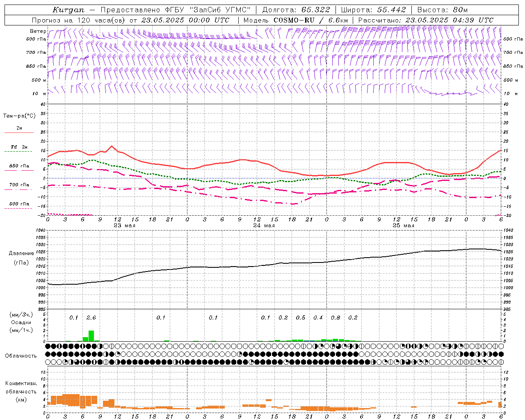Click the Осадки panel label
This screenshot has width=525, height=420.
point(21,322)
